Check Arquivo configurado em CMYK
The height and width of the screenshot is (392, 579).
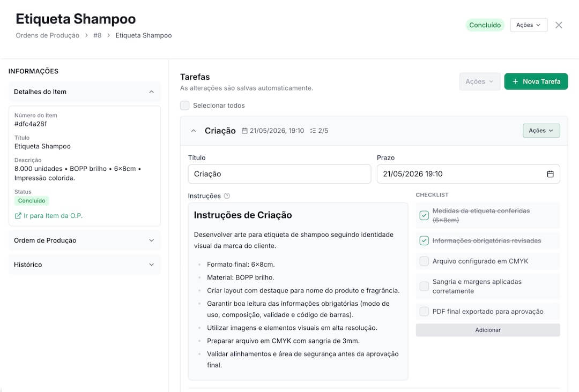click(424, 261)
